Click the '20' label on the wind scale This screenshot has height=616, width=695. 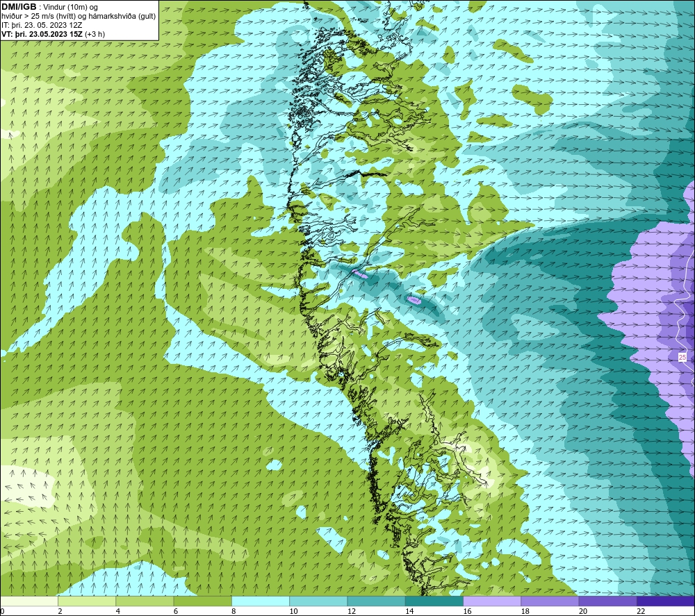tap(583, 611)
